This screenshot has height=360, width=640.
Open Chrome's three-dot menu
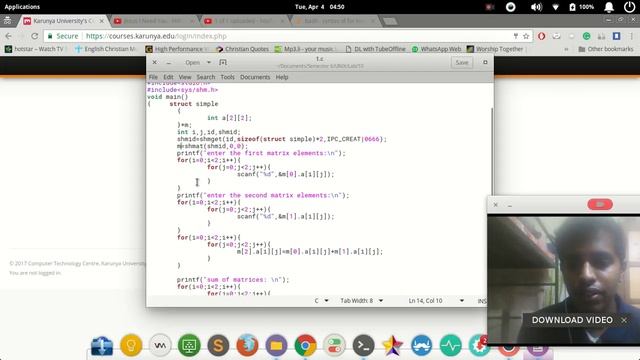[x=631, y=36]
